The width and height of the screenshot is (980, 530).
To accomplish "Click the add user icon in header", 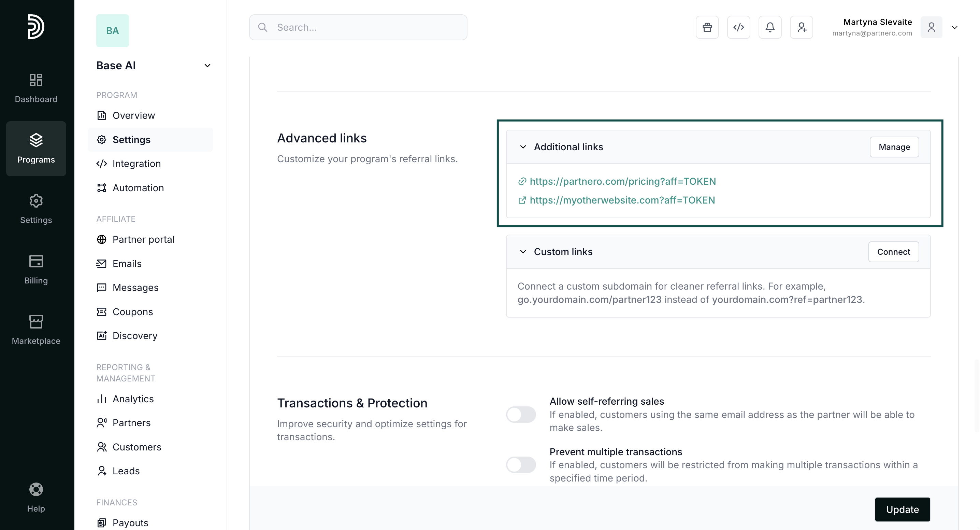I will coord(802,27).
